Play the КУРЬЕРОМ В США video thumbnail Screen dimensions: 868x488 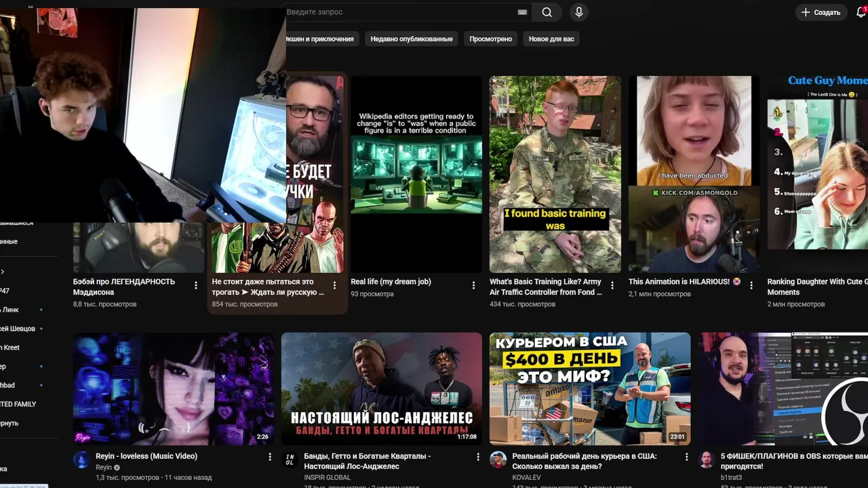click(x=590, y=388)
